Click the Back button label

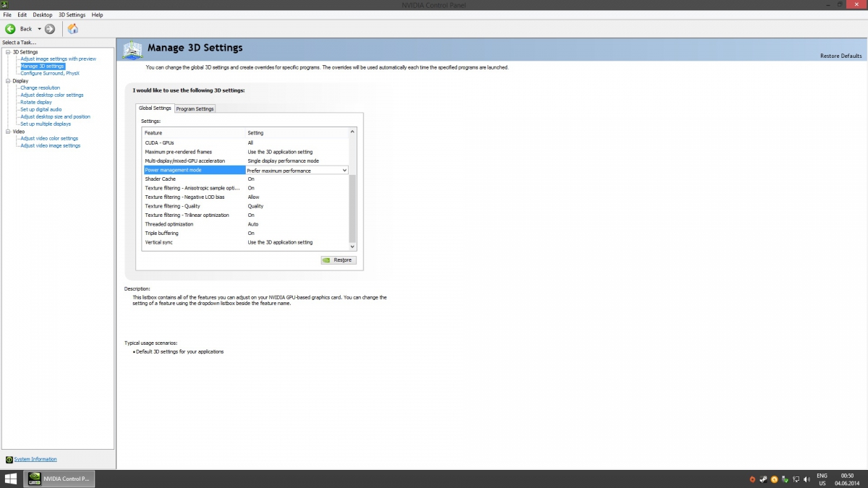click(x=26, y=29)
